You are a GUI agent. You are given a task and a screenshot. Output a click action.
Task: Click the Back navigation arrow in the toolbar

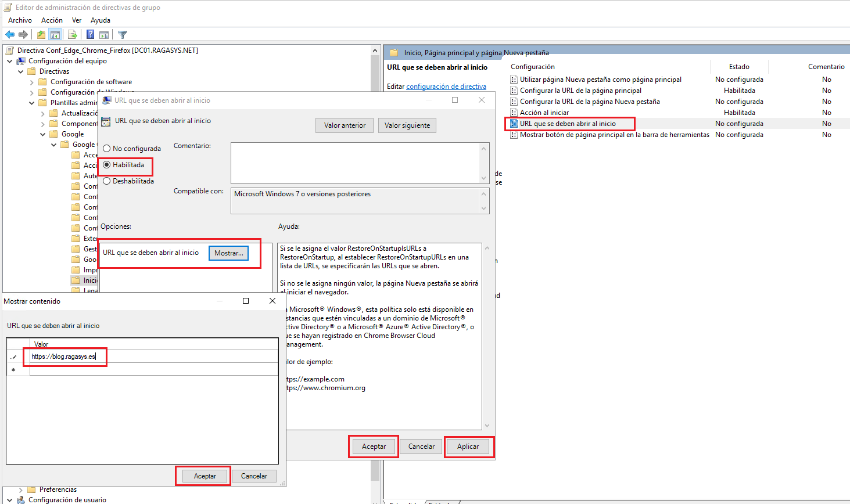[x=10, y=34]
